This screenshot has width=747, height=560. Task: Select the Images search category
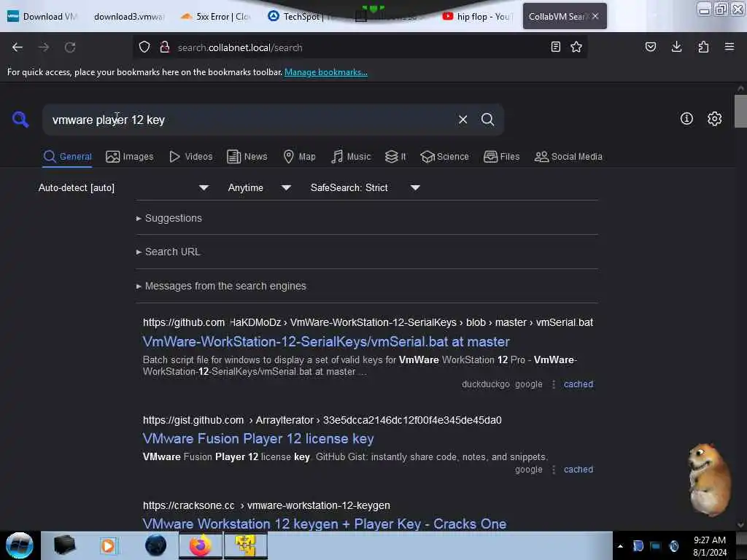tap(130, 157)
